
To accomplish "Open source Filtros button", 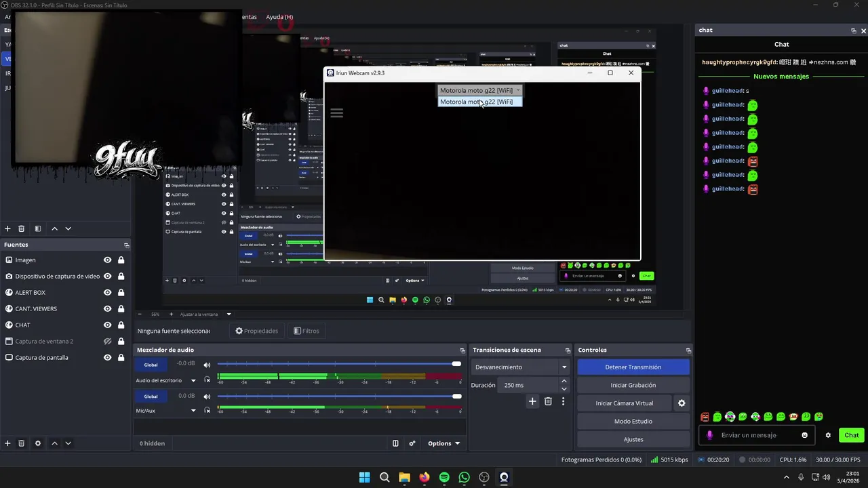I will pyautogui.click(x=307, y=331).
